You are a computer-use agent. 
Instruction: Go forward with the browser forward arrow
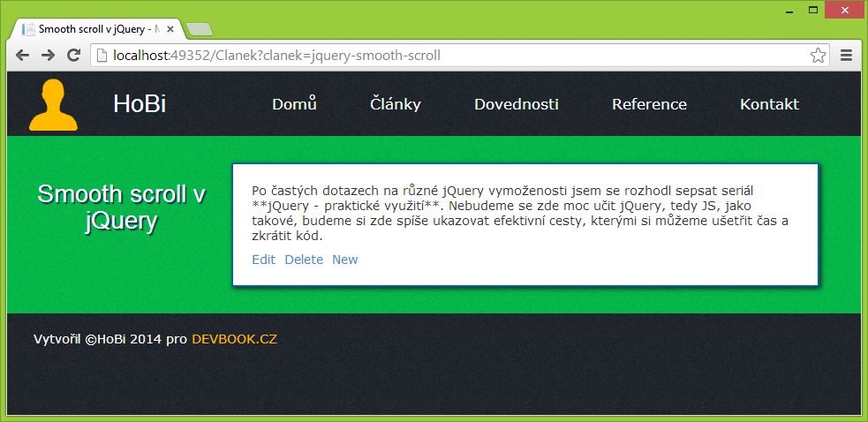point(49,55)
